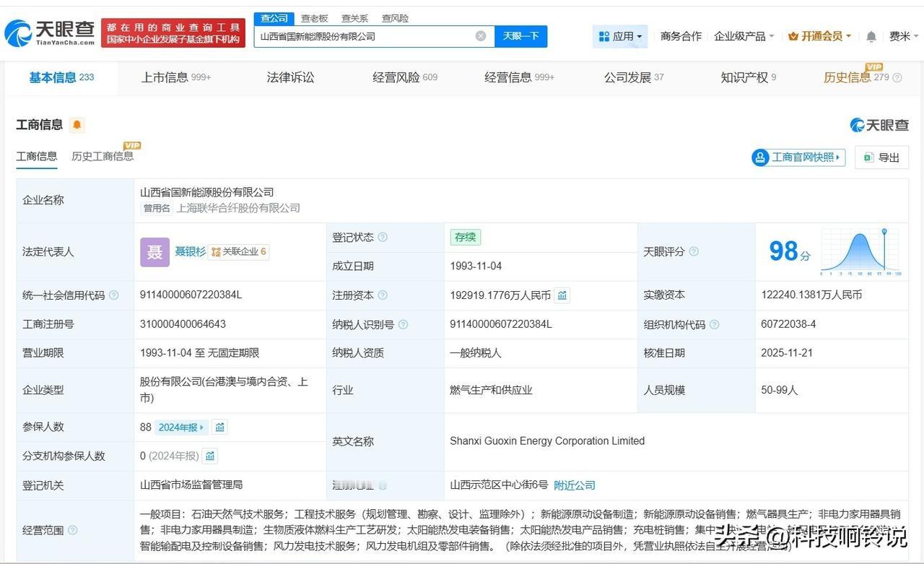
Task: Switch to the 经营风险 tab
Action: [x=404, y=77]
